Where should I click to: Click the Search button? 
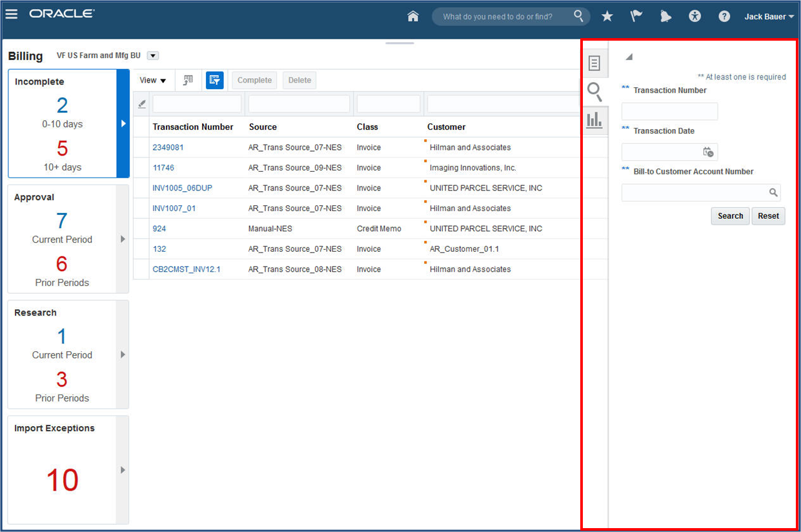[x=730, y=216]
